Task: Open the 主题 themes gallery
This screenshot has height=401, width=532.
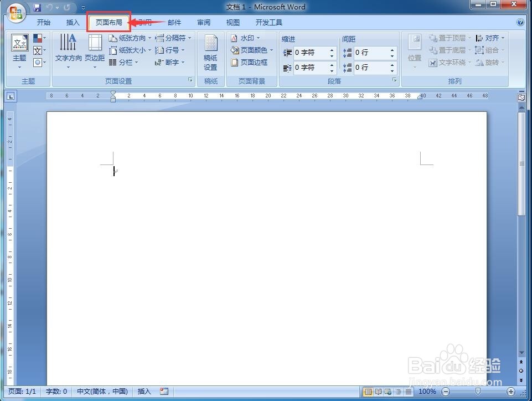Action: (20, 50)
